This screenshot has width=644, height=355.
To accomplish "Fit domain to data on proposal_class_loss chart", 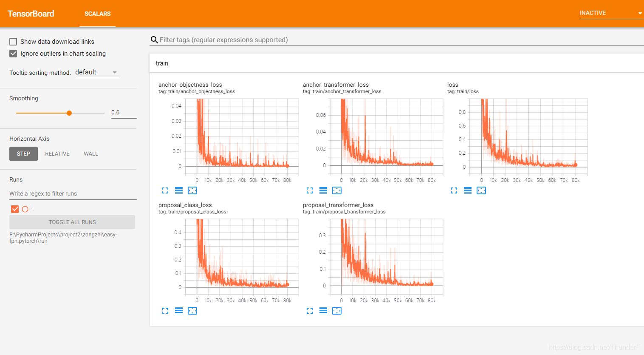I will (192, 311).
